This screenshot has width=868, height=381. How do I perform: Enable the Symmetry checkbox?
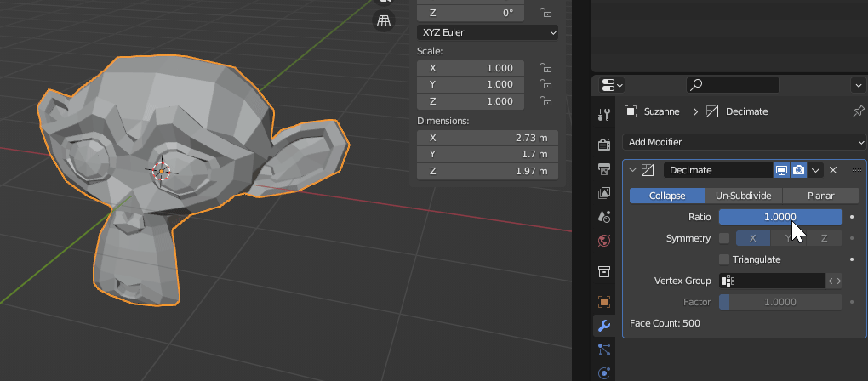(x=724, y=238)
